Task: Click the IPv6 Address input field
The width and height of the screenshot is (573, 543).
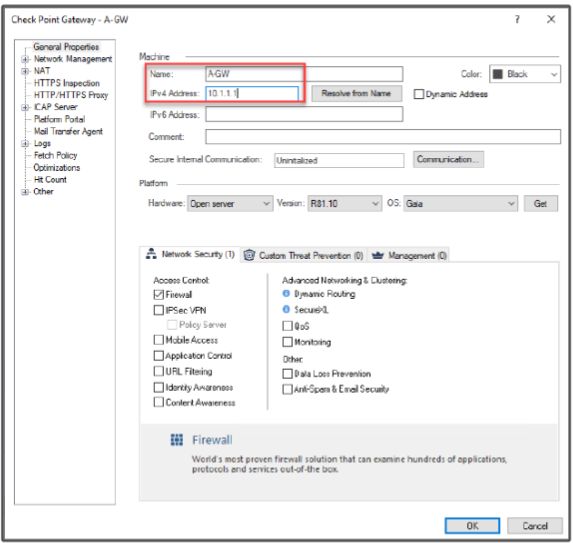Action: point(304,114)
